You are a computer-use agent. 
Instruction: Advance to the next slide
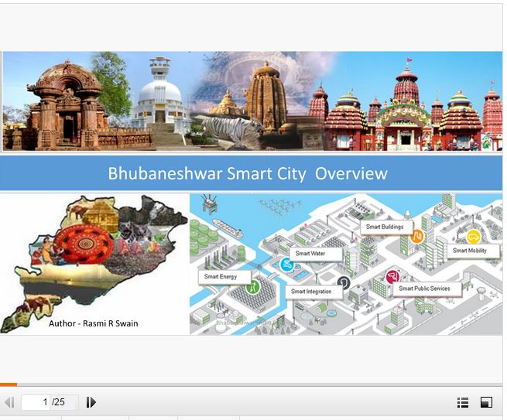(91, 402)
